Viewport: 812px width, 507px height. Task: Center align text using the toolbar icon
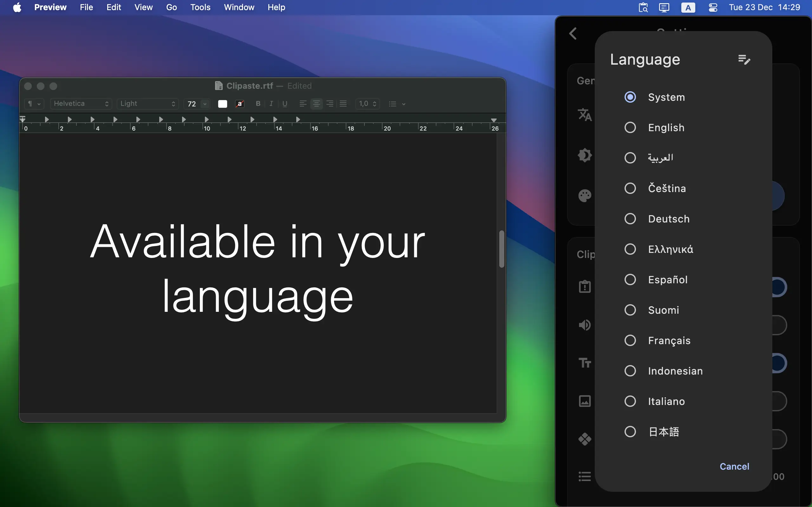(316, 104)
